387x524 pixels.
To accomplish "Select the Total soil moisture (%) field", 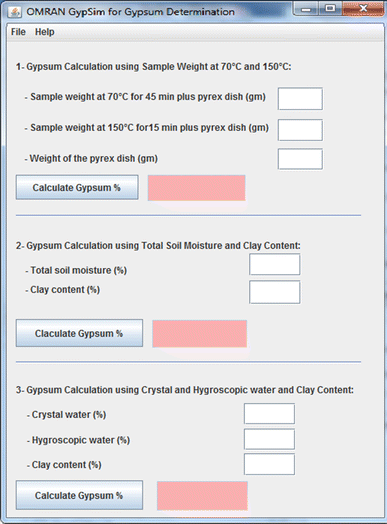I will [x=275, y=264].
